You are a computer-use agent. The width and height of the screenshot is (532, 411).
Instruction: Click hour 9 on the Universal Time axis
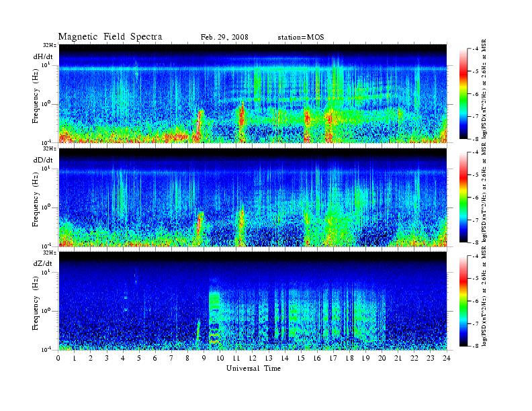click(x=204, y=358)
